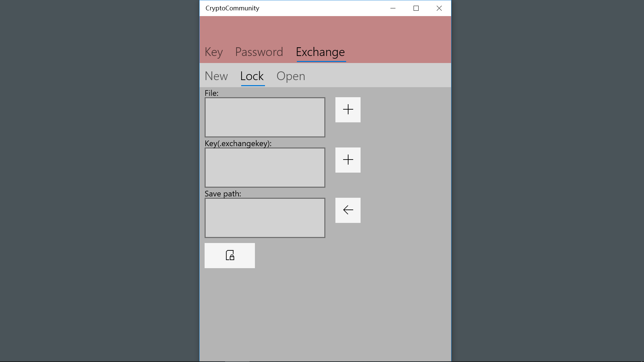
Task: Focus the Save path text box
Action: click(x=265, y=218)
